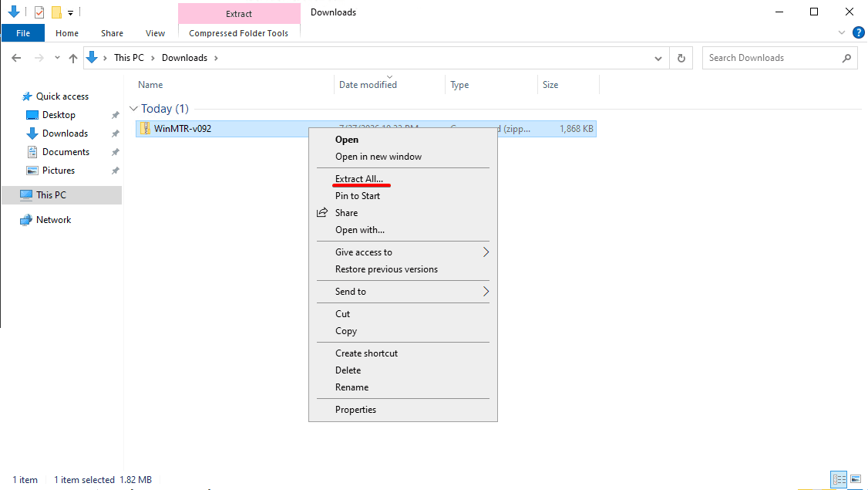Open the Help question mark icon
Screen dimensions: 868x490
pos(859,32)
